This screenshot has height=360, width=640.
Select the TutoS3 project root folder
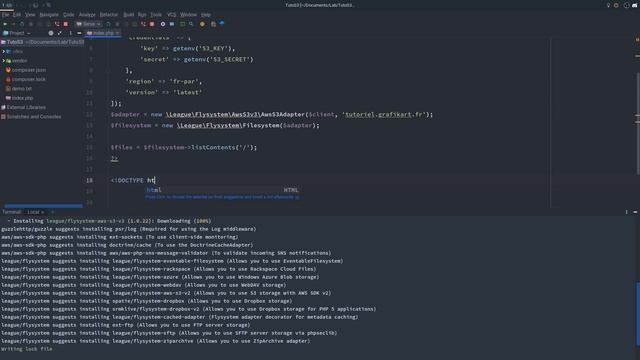(42, 42)
